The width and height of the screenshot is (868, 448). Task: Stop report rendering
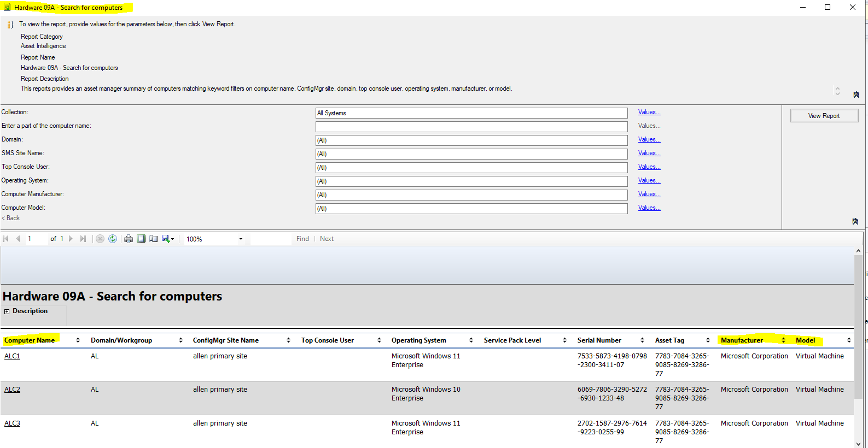100,239
